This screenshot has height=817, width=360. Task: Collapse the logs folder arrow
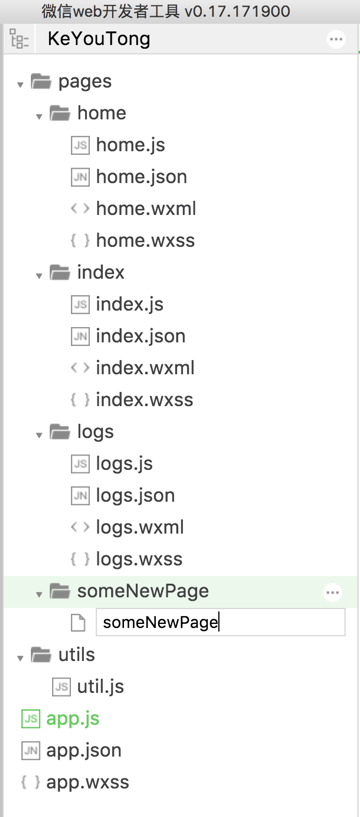39,435
